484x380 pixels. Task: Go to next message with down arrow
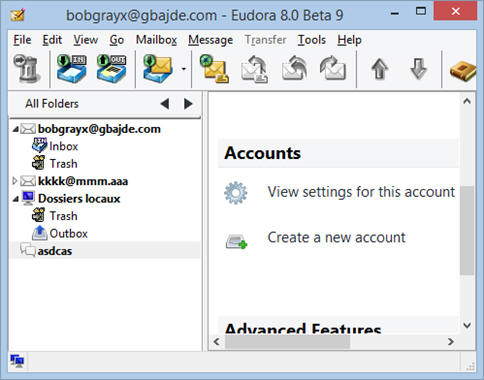[418, 69]
